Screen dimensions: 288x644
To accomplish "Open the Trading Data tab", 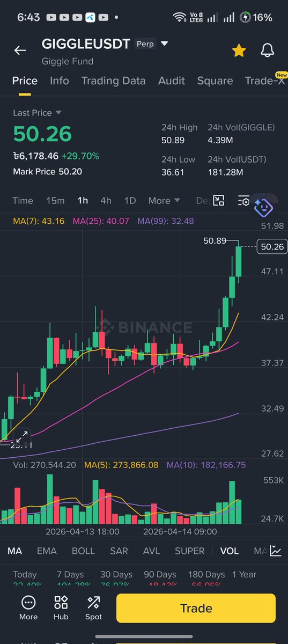I will [113, 80].
